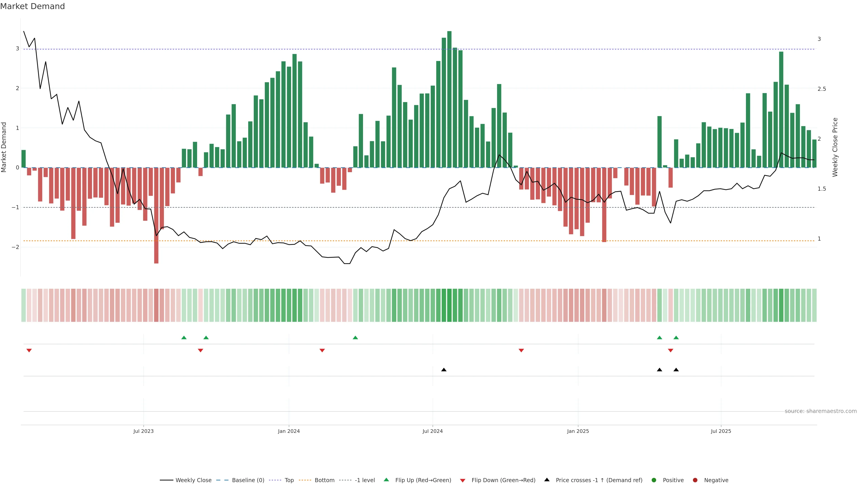The image size is (868, 488).
Task: Click the black Price crosses legend triangle
Action: (x=547, y=480)
